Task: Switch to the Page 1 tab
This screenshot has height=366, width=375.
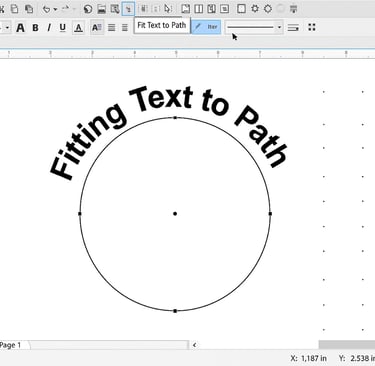Action: pyautogui.click(x=10, y=345)
